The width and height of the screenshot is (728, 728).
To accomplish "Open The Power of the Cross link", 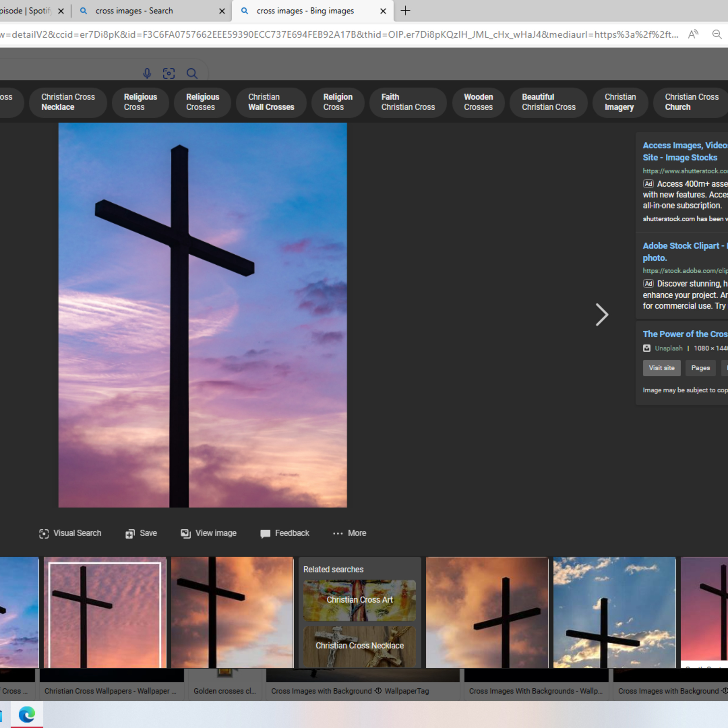I will pyautogui.click(x=685, y=334).
